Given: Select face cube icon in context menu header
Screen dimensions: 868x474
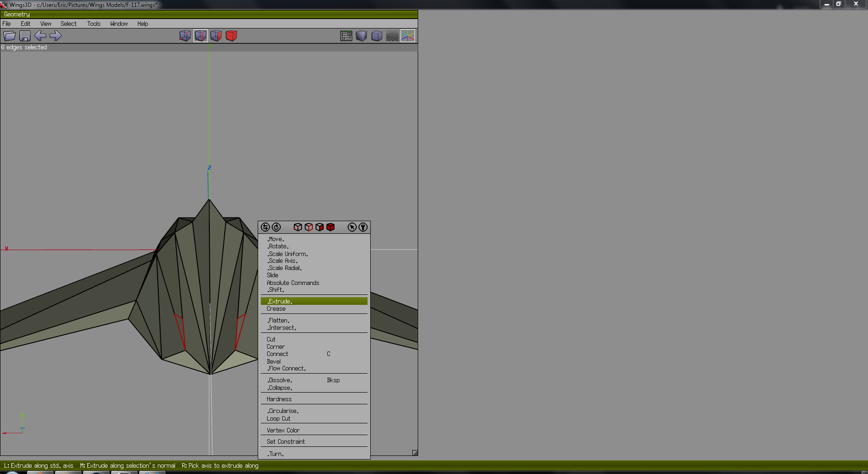Looking at the screenshot, I should click(320, 227).
